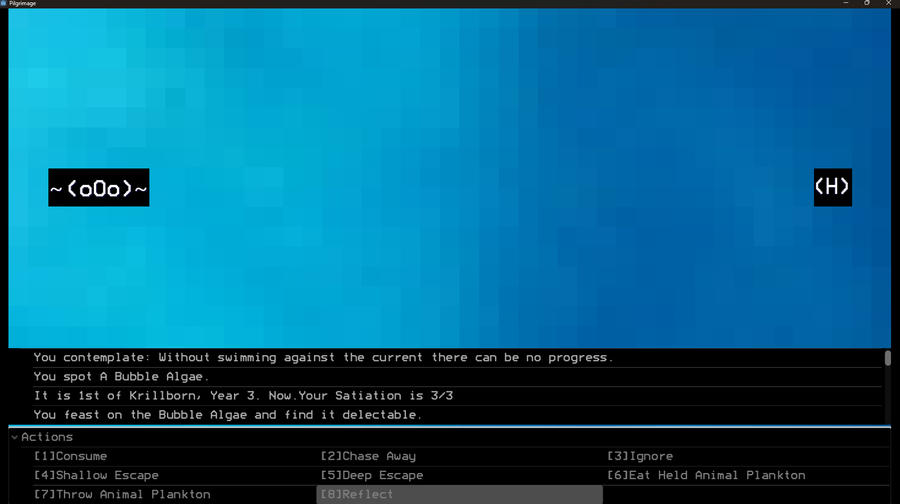The width and height of the screenshot is (900, 504).
Task: Maximize the Pilgrimage window
Action: (867, 3)
